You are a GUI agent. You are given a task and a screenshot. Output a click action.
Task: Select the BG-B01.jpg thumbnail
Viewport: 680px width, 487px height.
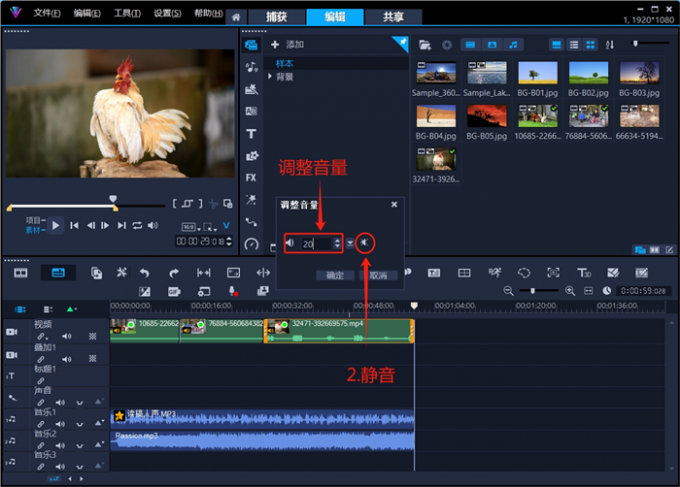point(537,72)
